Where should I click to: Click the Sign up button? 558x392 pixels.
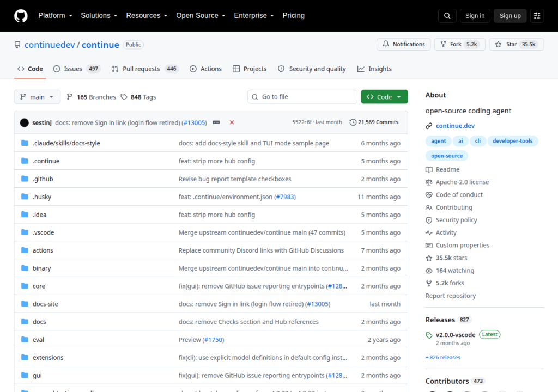click(510, 16)
